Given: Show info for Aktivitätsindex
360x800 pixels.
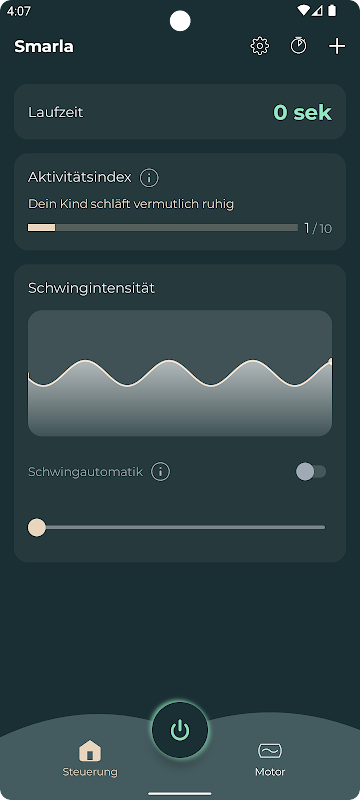Looking at the screenshot, I should click(x=149, y=178).
